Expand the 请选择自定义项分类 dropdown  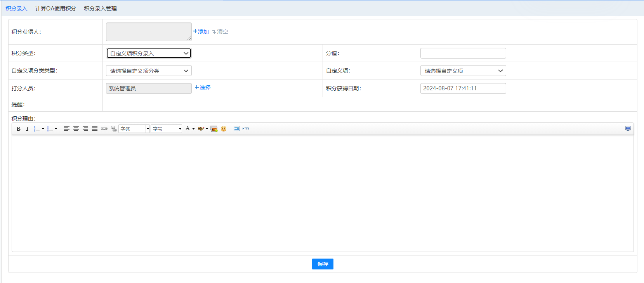pos(149,71)
